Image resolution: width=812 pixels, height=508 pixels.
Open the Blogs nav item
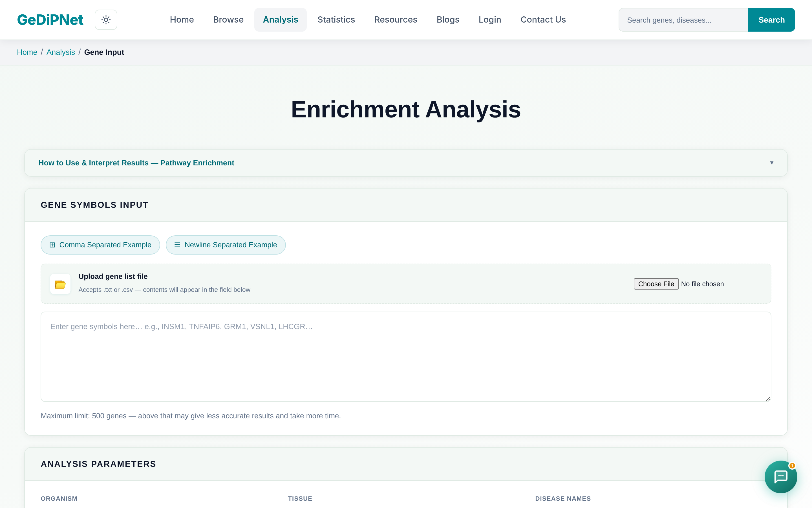tap(448, 20)
